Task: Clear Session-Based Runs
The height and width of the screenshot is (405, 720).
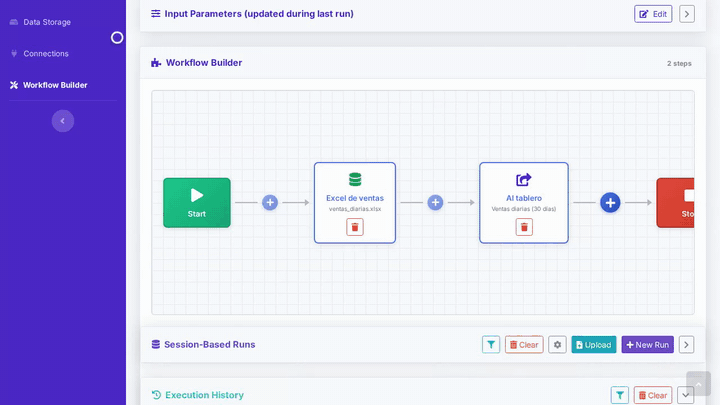Action: click(x=524, y=345)
